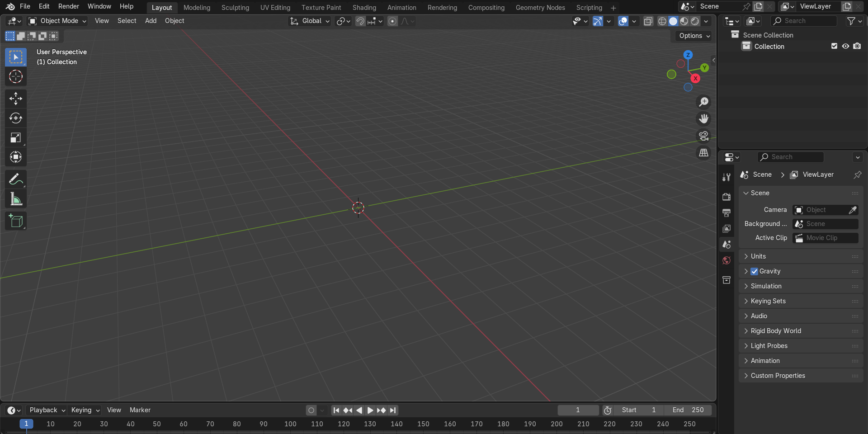Select the Measure tool

point(16,199)
